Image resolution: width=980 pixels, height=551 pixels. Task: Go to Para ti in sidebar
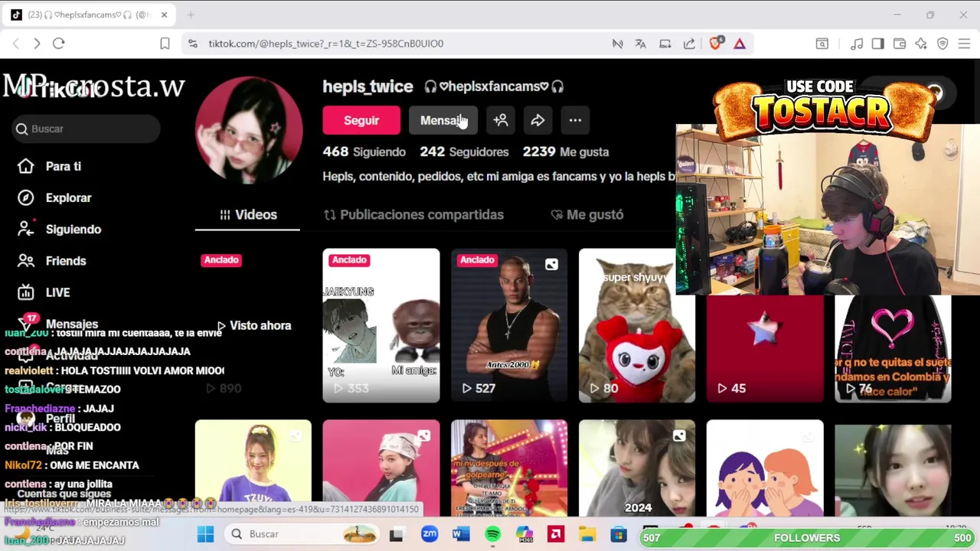[x=63, y=166]
